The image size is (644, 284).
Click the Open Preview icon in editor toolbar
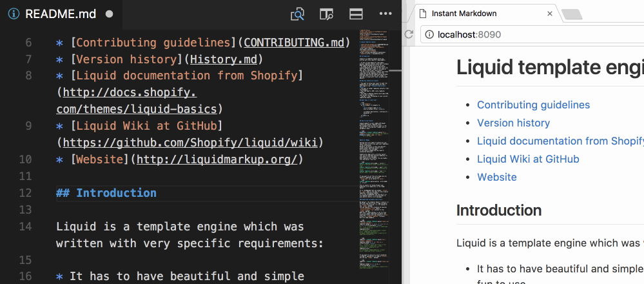(x=297, y=14)
